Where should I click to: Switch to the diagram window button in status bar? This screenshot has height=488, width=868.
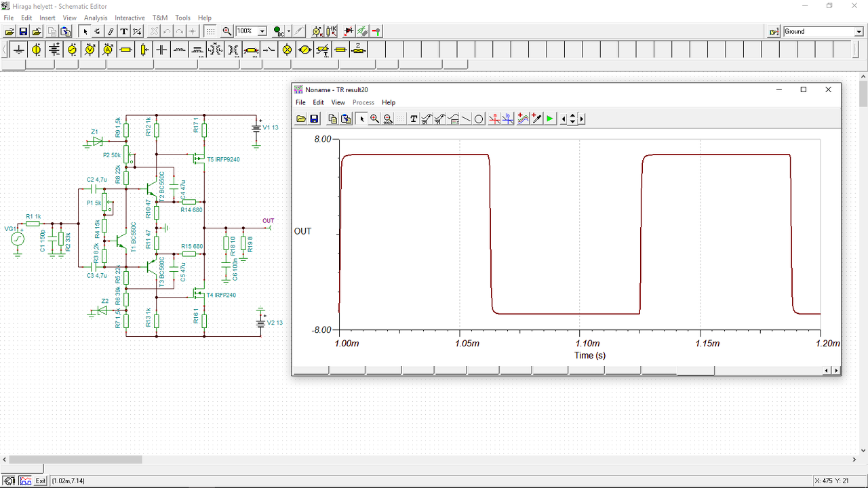point(25,481)
